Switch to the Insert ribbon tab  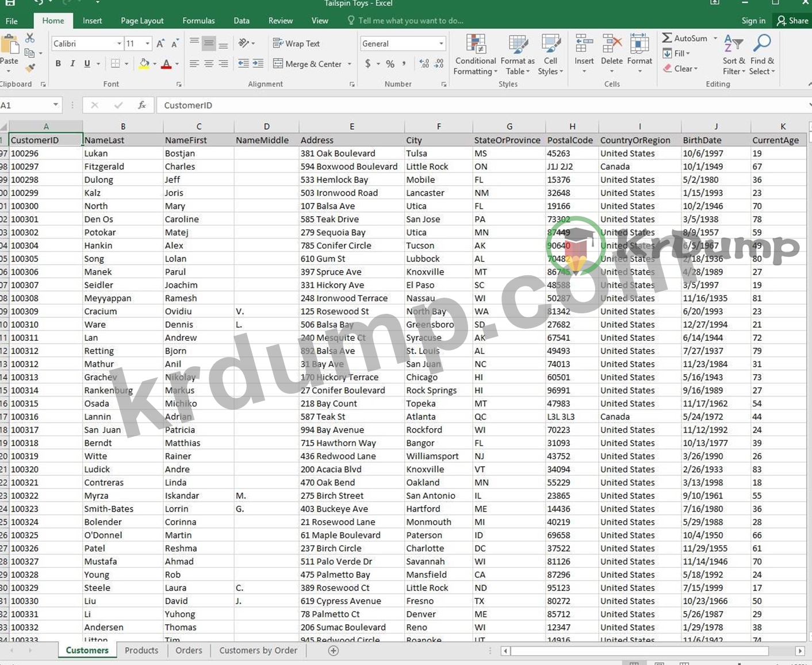[x=92, y=21]
